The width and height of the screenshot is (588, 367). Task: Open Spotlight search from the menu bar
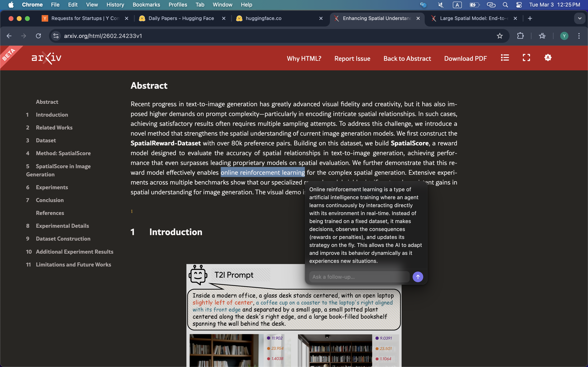(505, 5)
